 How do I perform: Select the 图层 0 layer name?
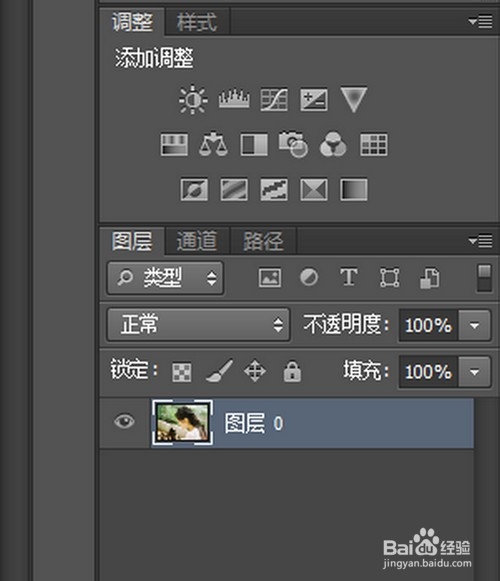point(254,423)
